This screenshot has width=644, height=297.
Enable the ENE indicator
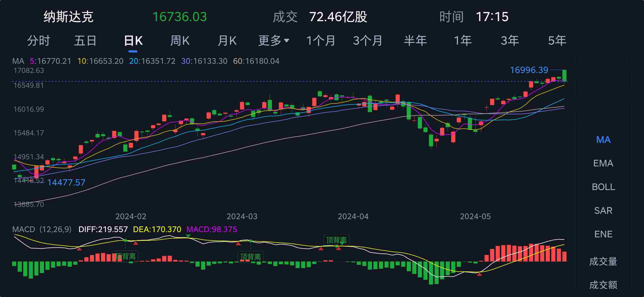(x=603, y=234)
